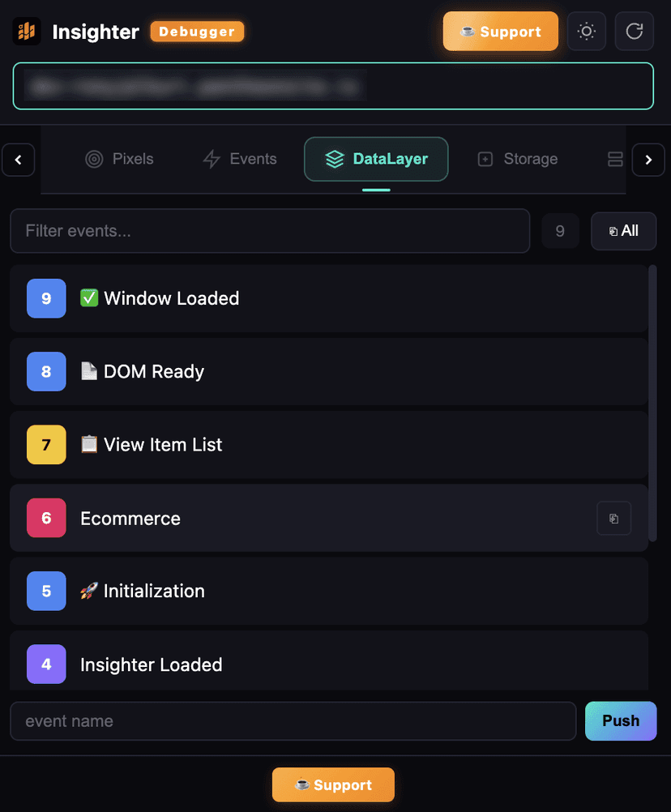Click the Push button
Screen dimensions: 671x812
tap(621, 720)
